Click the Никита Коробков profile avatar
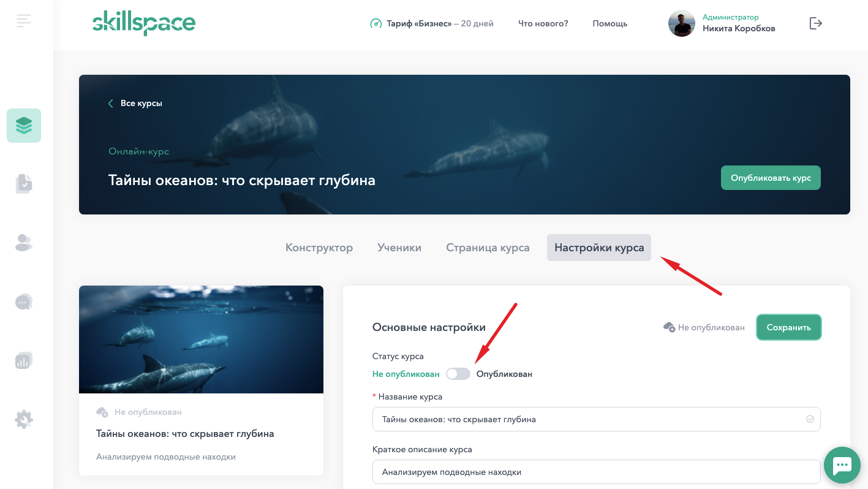 [x=681, y=23]
